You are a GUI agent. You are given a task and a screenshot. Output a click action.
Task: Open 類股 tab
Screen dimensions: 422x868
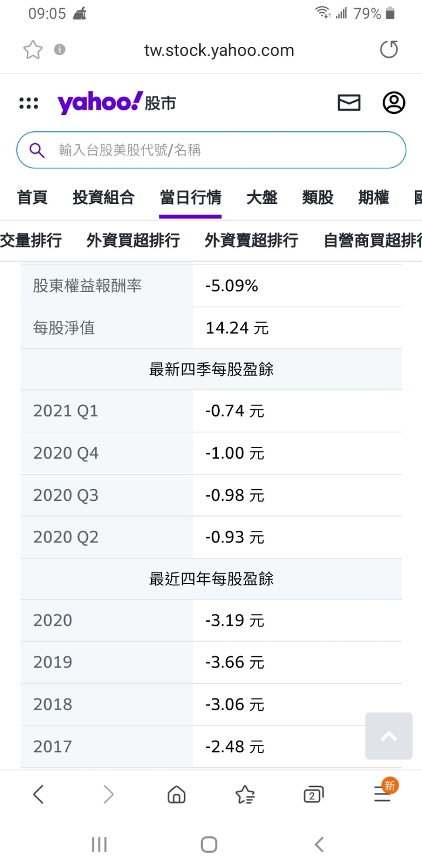[x=318, y=198]
